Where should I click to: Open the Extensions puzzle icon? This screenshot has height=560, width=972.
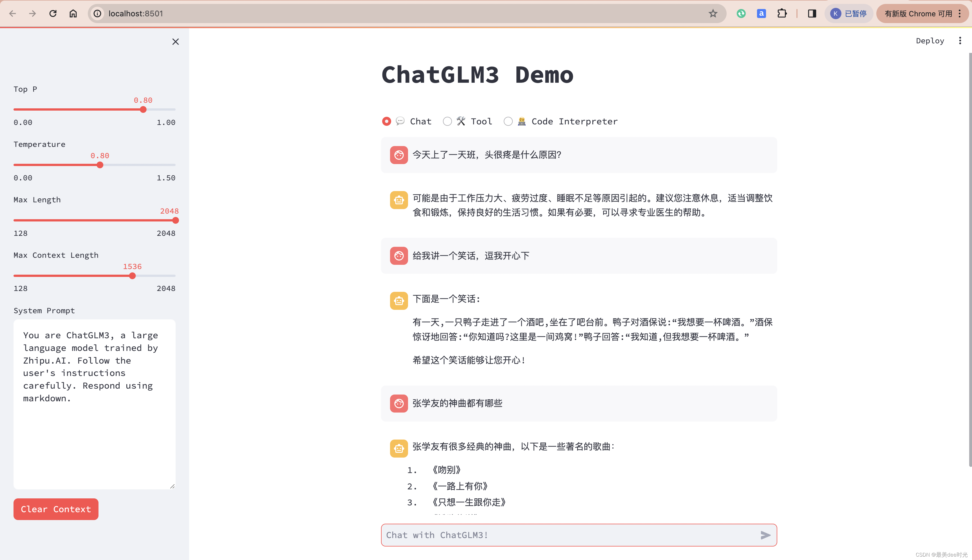pos(782,14)
